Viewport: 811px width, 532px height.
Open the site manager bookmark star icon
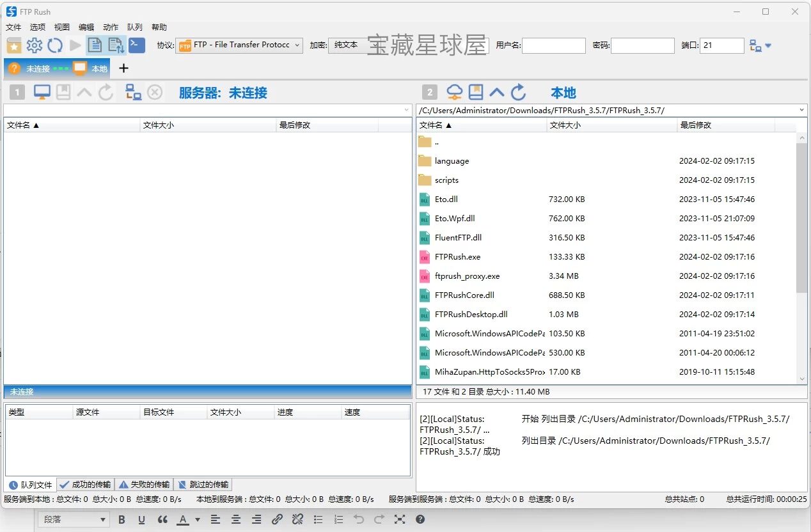pyautogui.click(x=14, y=45)
